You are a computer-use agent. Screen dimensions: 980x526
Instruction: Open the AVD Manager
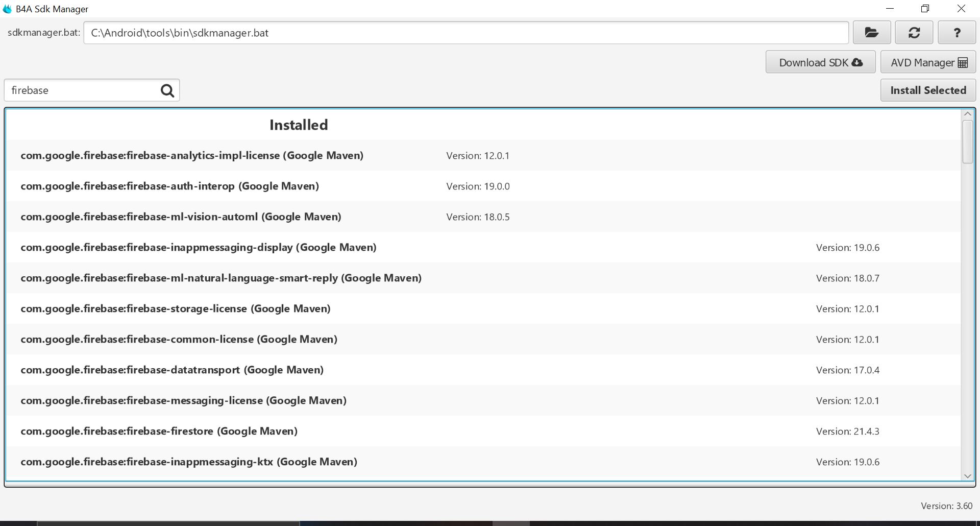[928, 62]
